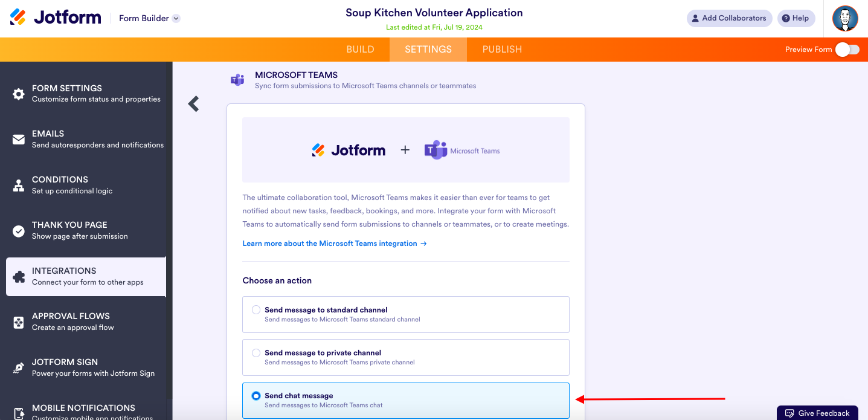Click the Microsoft Teams logo in banner
This screenshot has width=868, height=420.
[x=462, y=150]
